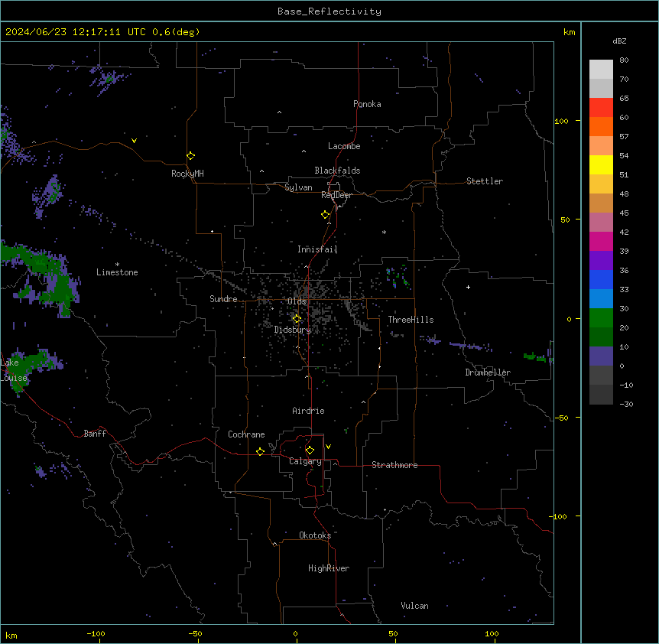Click the yellow diamond marker below Cochrane

(260, 451)
